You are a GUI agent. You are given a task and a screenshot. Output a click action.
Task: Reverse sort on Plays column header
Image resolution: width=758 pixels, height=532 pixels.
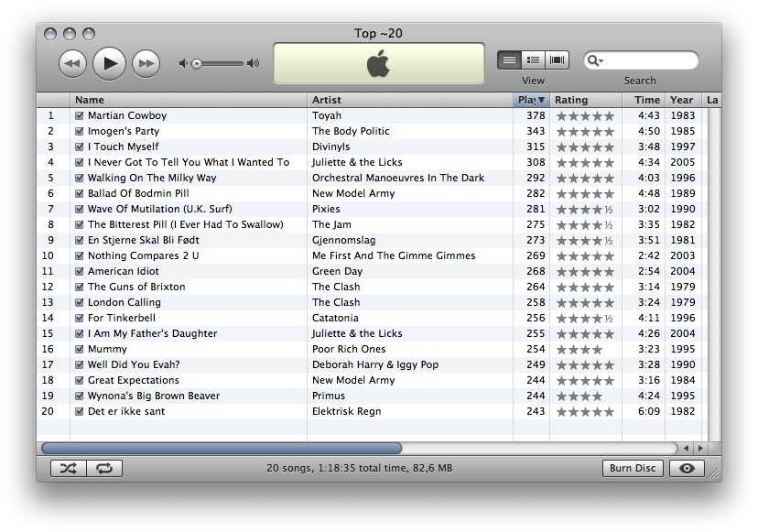(x=531, y=100)
